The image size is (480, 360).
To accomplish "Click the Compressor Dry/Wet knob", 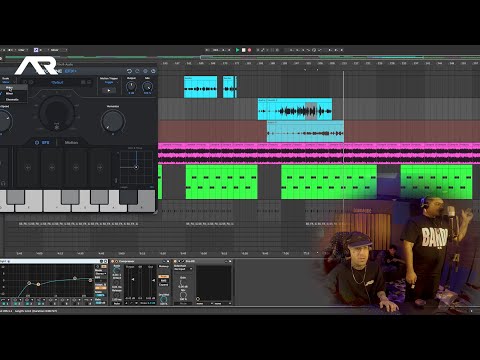I will [164, 299].
